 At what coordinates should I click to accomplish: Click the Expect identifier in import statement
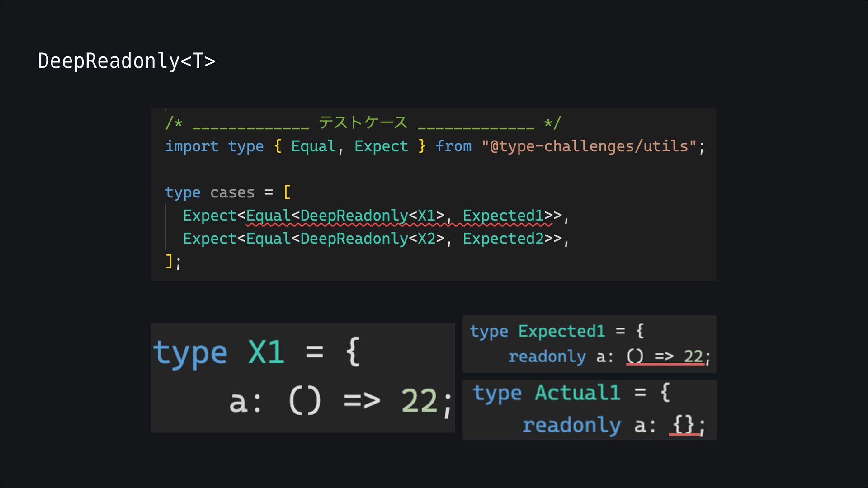click(381, 146)
